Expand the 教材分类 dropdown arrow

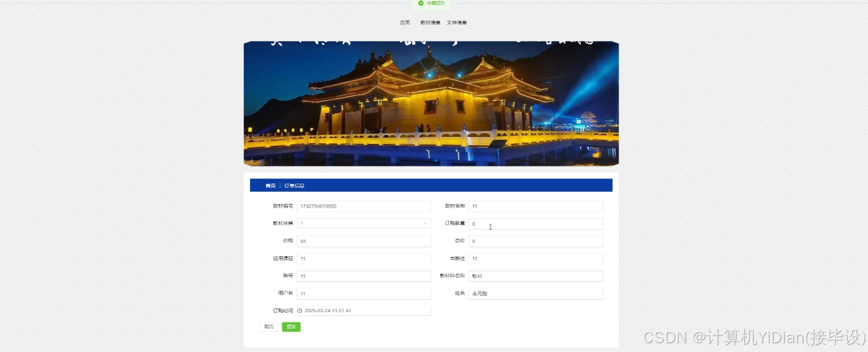click(x=425, y=223)
